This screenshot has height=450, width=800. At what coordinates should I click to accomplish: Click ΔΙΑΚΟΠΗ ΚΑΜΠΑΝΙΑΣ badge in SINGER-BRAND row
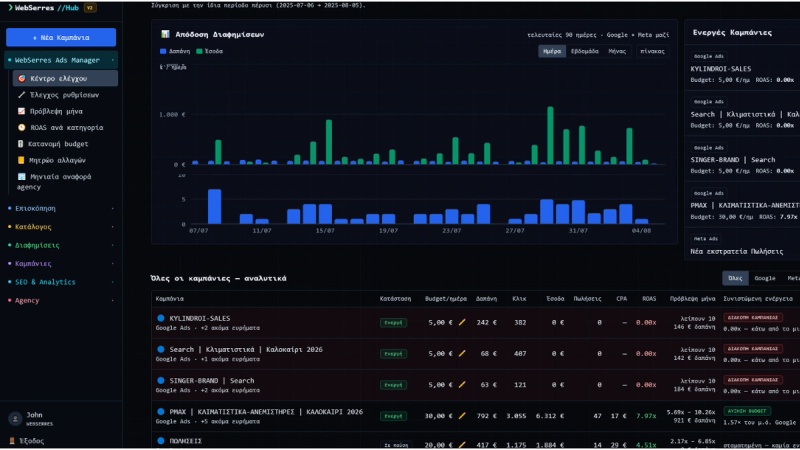[753, 380]
